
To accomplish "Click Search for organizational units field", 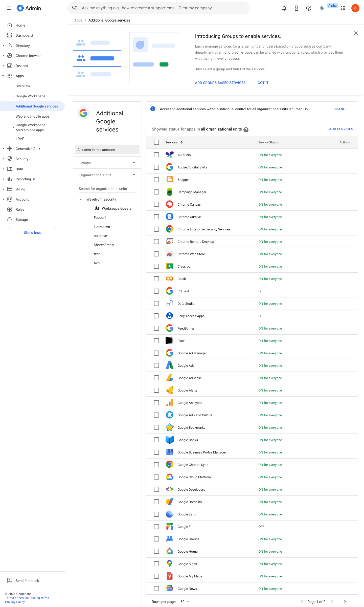I will pyautogui.click(x=107, y=189).
